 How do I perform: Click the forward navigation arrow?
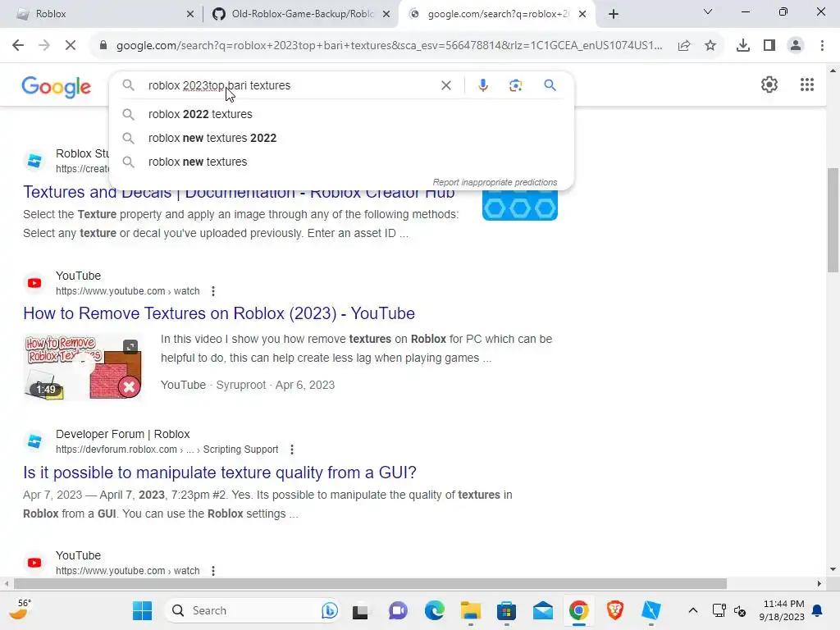pos(44,46)
